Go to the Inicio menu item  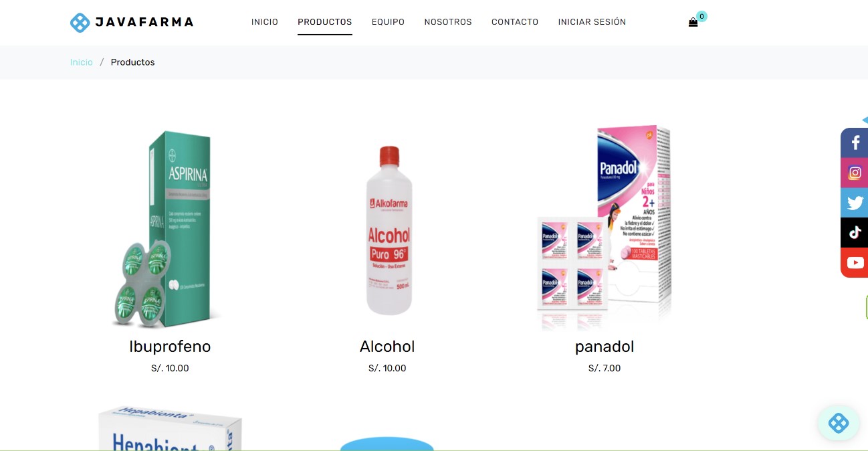(x=265, y=22)
